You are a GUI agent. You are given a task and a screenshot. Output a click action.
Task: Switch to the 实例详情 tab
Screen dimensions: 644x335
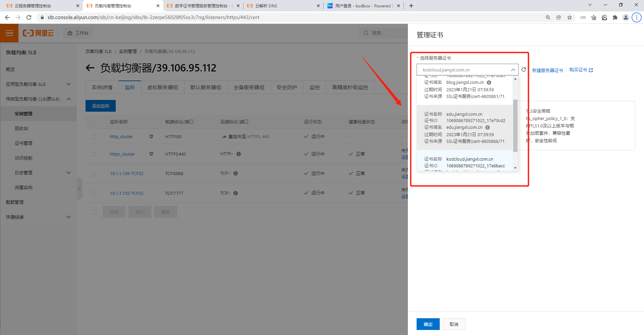[102, 88]
